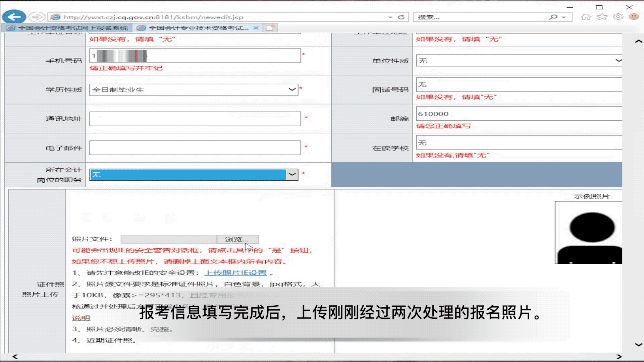Expand the 学历性质 dropdown
The height and width of the screenshot is (362, 644).
pos(292,89)
